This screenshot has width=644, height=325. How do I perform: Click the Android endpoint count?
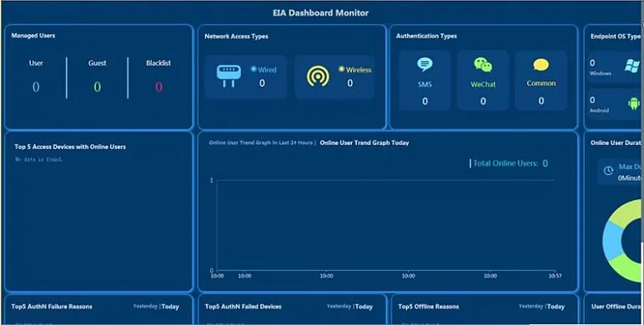click(x=592, y=100)
